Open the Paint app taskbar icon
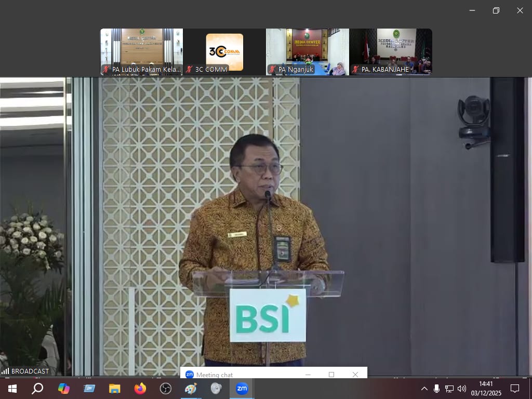 click(x=191, y=389)
